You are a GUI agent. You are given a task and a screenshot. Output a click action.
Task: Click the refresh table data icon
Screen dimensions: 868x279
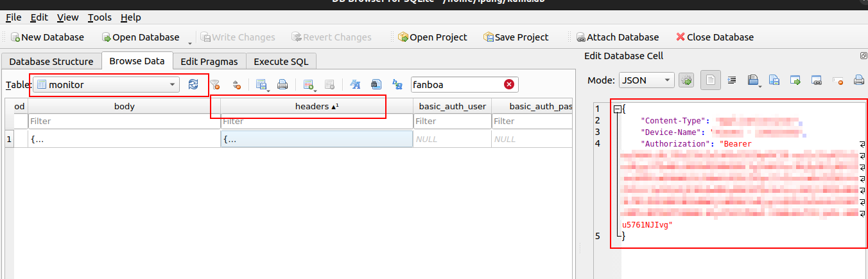coord(193,84)
